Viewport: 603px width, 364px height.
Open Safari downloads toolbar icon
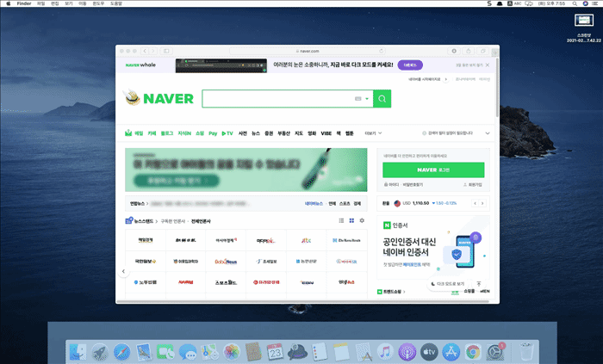(x=454, y=51)
